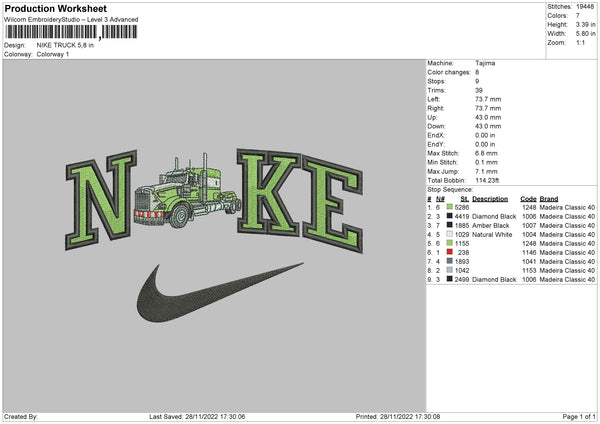This screenshot has width=600, height=424.
Task: Click the Color changes value '8'
Action: pos(477,72)
